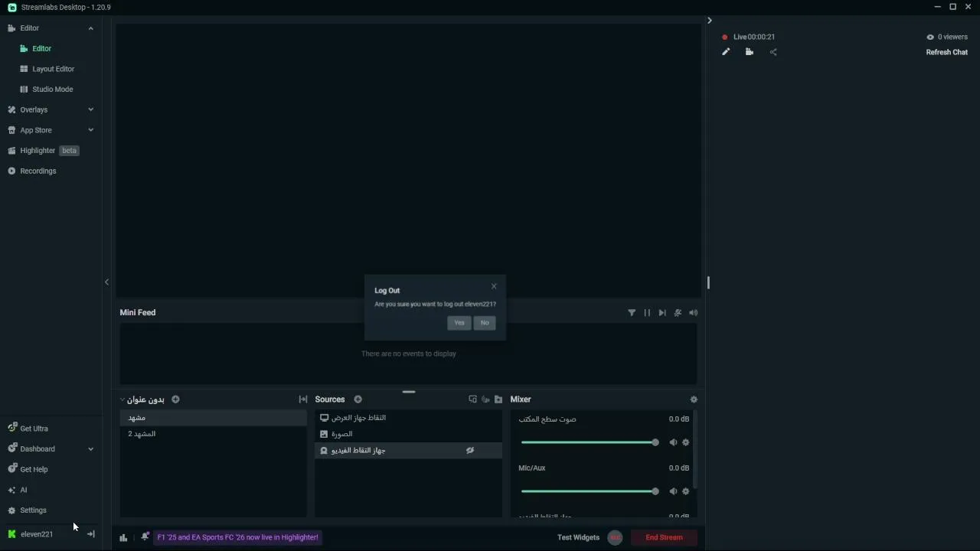Image resolution: width=980 pixels, height=551 pixels.
Task: Click the REC record button
Action: pos(615,537)
